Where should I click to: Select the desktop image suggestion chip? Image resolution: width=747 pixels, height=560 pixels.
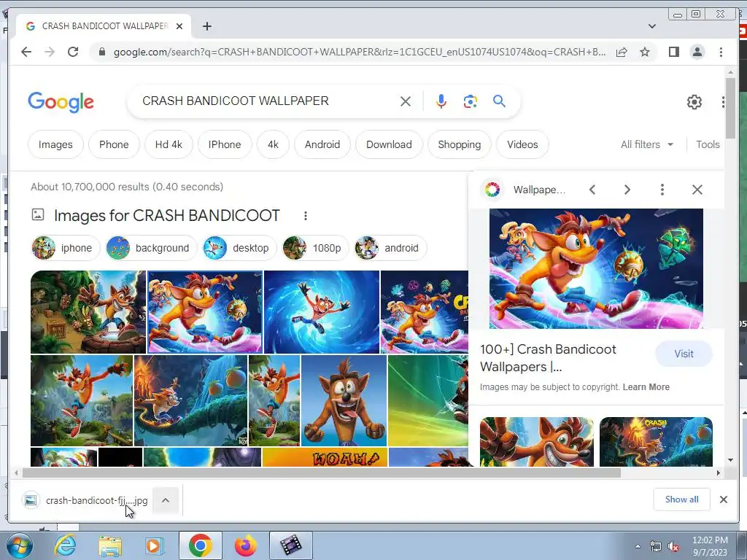[239, 248]
